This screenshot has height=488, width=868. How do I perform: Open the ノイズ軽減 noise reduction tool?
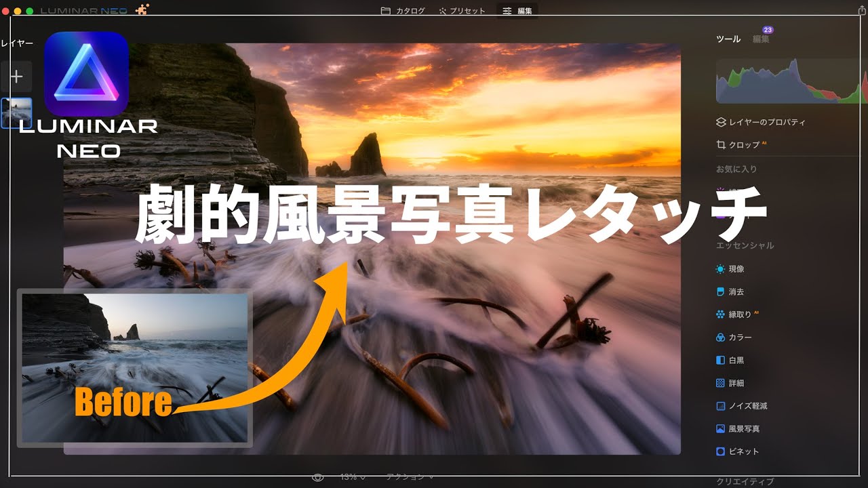pyautogui.click(x=741, y=406)
